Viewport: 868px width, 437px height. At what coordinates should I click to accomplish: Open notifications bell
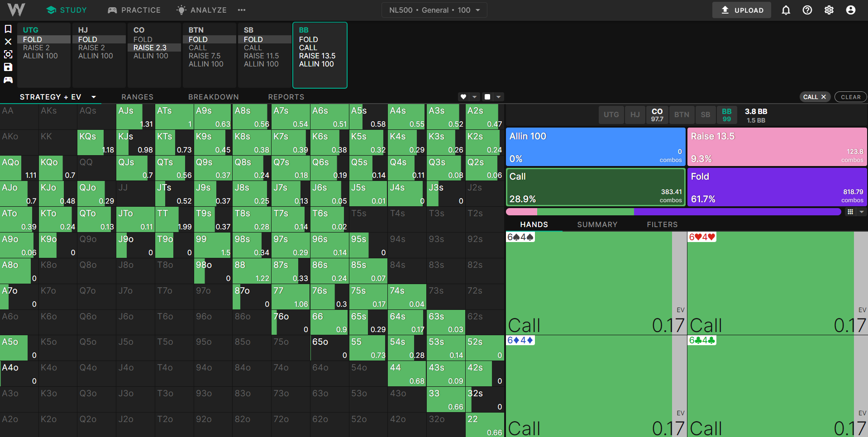click(786, 10)
